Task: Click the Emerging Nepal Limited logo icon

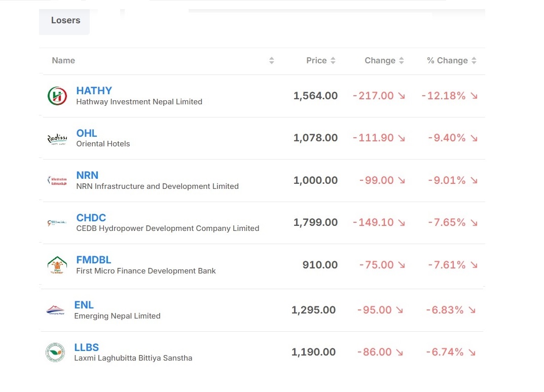Action: pyautogui.click(x=55, y=310)
